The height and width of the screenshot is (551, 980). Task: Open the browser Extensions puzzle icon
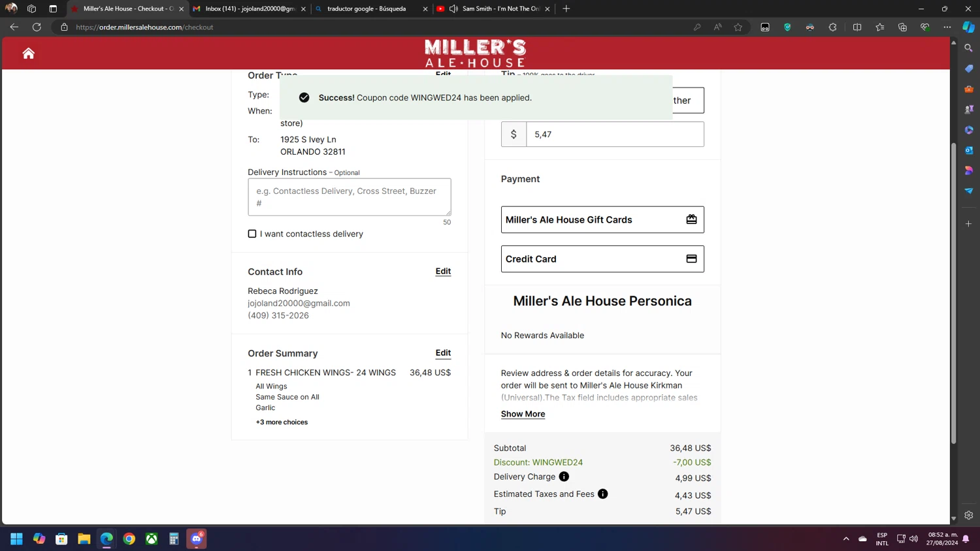tap(832, 27)
